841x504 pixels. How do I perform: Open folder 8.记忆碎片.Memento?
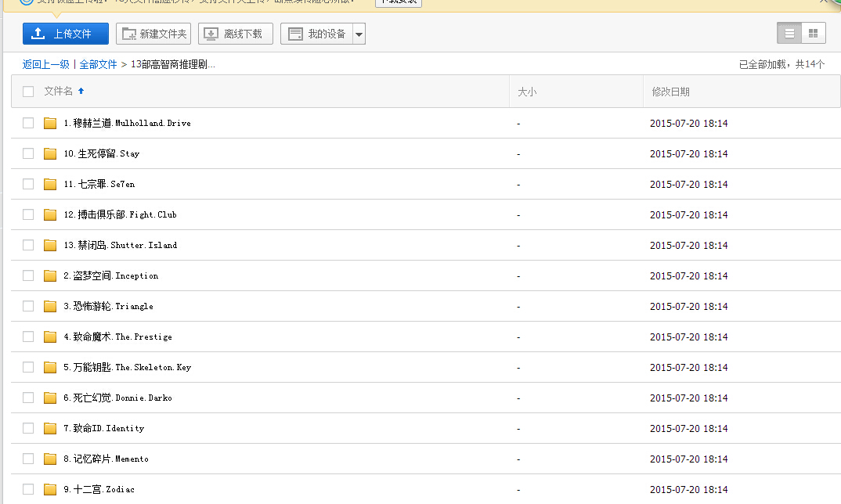[106, 459]
